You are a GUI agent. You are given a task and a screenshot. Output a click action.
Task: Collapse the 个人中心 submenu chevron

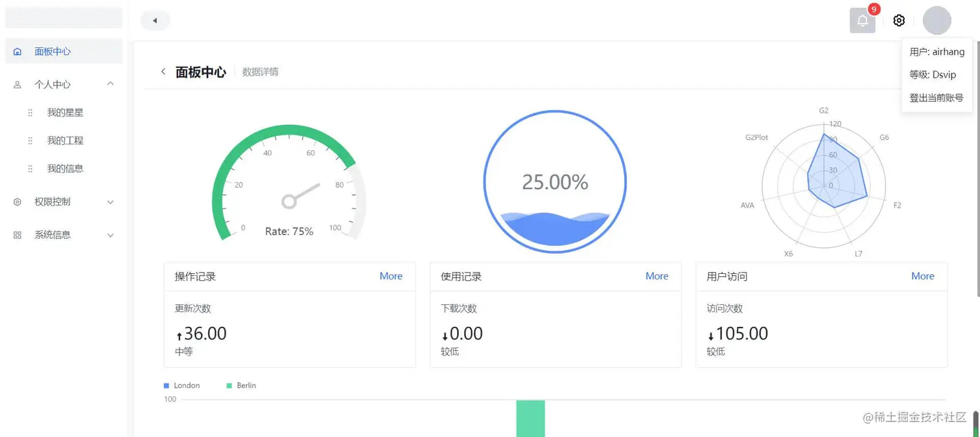(111, 84)
